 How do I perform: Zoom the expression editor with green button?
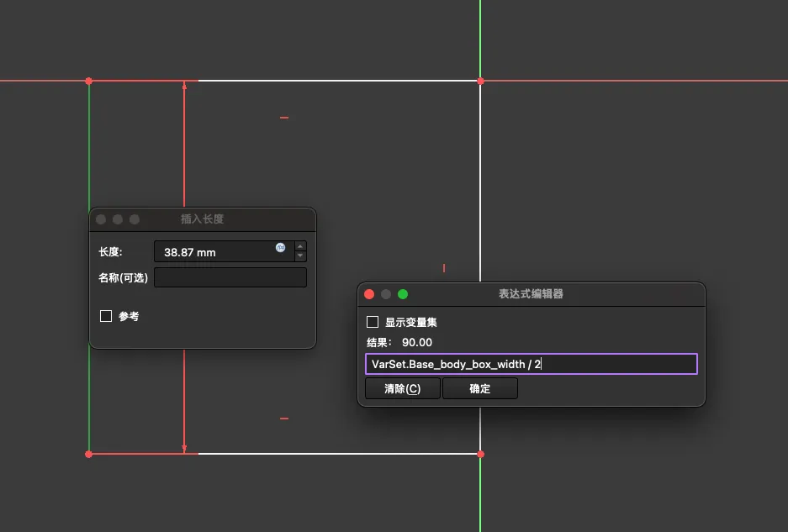(x=403, y=294)
